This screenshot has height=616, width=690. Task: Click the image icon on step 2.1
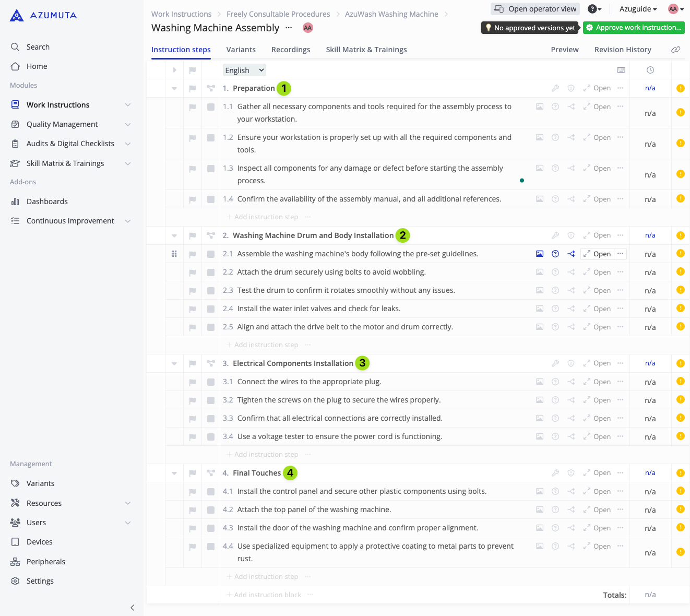click(540, 254)
